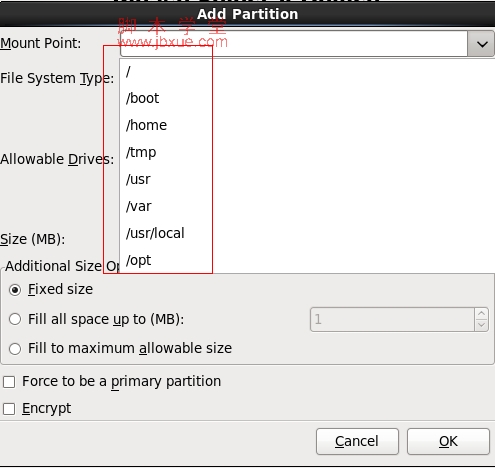This screenshot has height=468, width=495.
Task: Click the Cancel button
Action: coord(357,441)
